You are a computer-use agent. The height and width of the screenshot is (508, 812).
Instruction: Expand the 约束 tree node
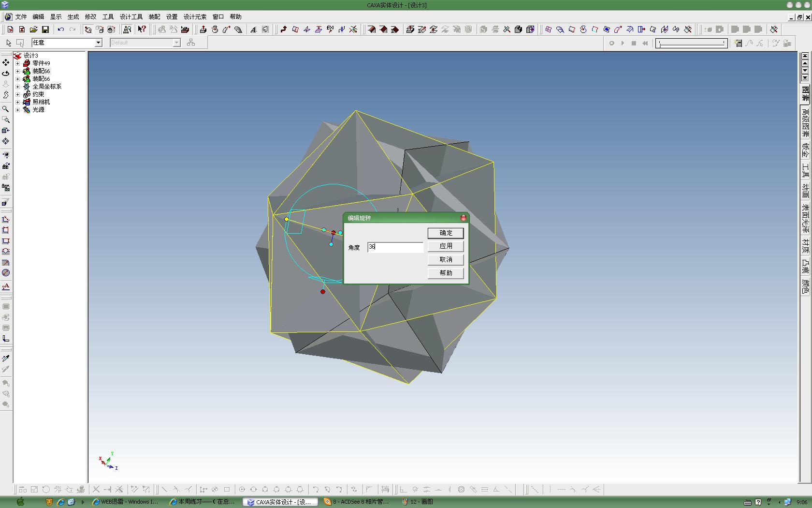18,94
